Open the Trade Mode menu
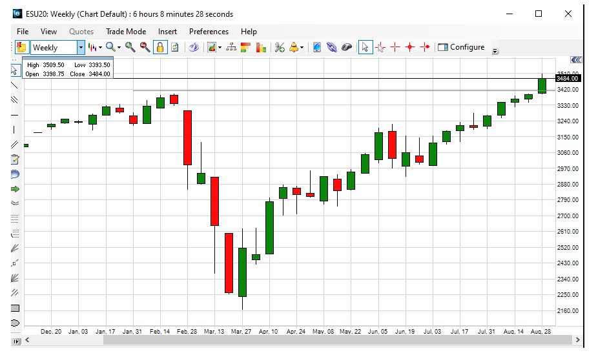The image size is (607, 364). (126, 31)
